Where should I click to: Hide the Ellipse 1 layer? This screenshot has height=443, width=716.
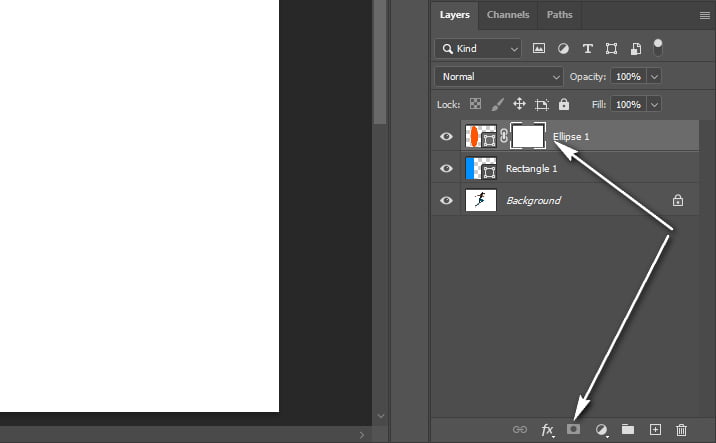click(446, 136)
